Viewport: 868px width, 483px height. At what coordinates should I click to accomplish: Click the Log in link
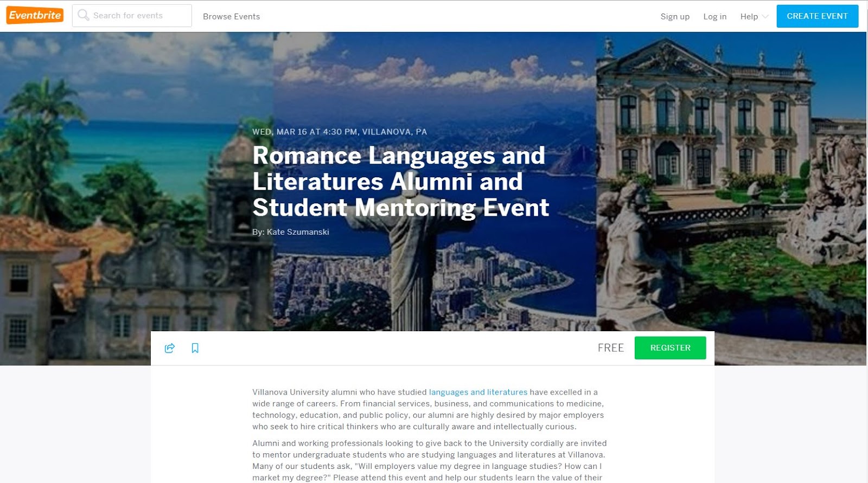[x=714, y=16]
